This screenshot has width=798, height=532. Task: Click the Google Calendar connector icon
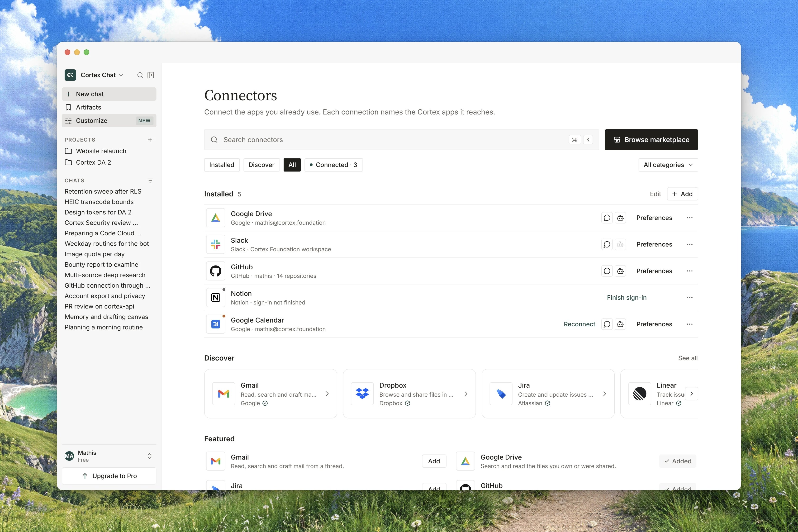(215, 324)
